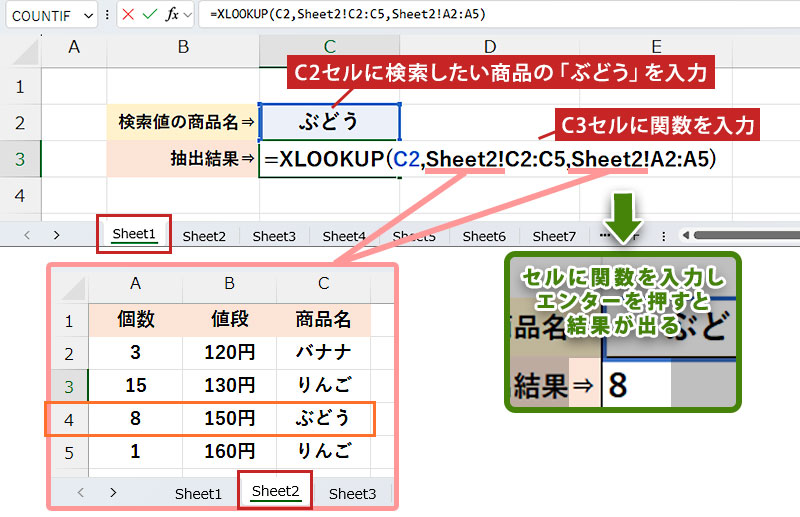800x517 pixels.
Task: Select row 4 header in main sheet
Action: click(20, 195)
